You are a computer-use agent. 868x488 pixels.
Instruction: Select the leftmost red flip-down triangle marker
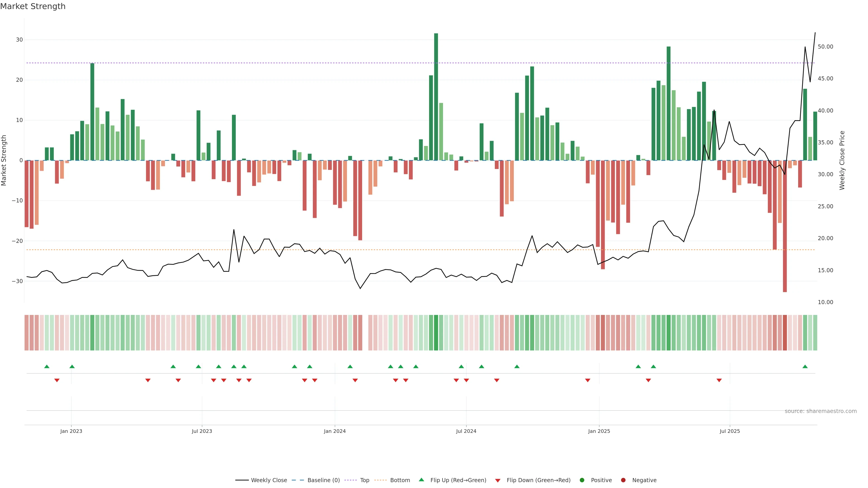[57, 380]
